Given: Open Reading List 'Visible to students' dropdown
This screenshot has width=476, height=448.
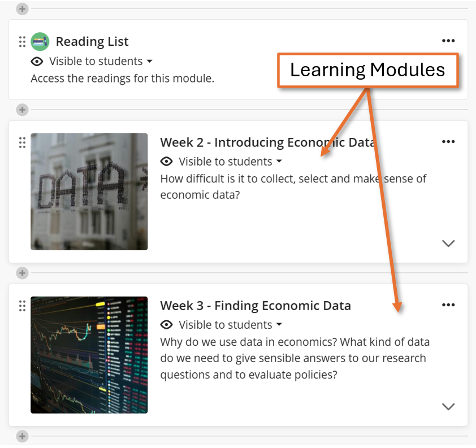Looking at the screenshot, I should [x=101, y=61].
